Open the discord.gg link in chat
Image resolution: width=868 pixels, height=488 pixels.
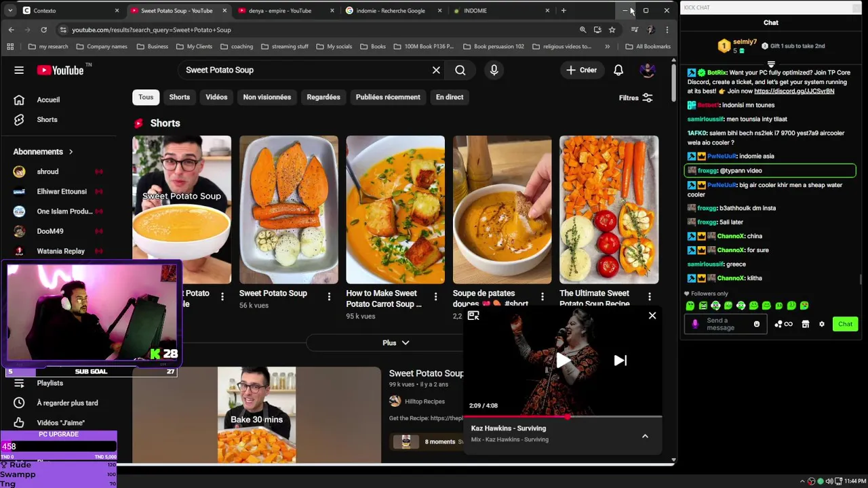[794, 91]
